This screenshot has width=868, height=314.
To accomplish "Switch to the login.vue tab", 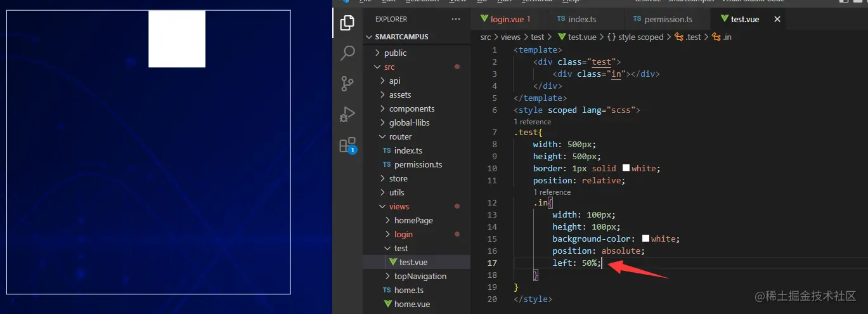I will [506, 19].
